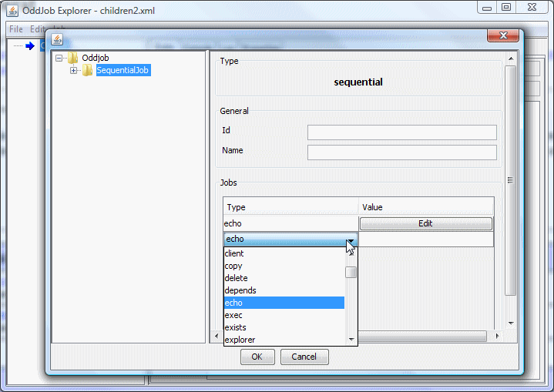Click the blue arrow icon in background tree
554x392 pixels.
[30, 46]
